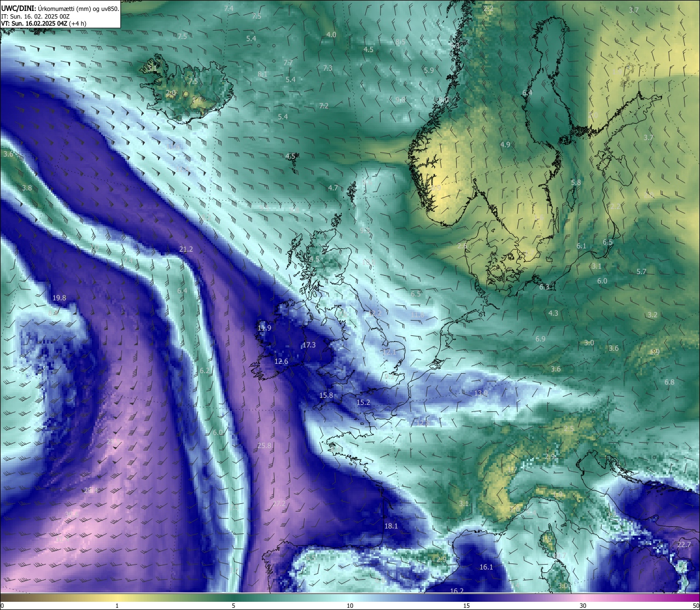Viewport: 700px width, 610px height.
Task: Click the 5.9 value off the Norwegian coast
Action: click(x=429, y=71)
